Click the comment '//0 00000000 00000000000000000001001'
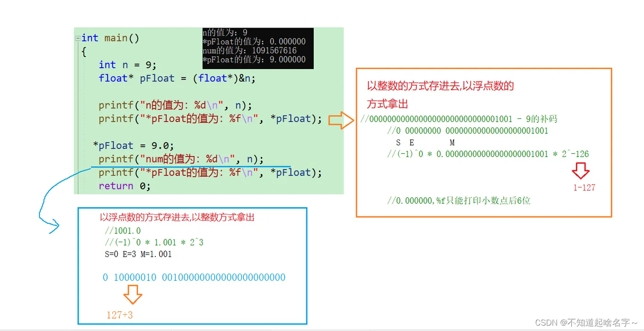644x331 pixels. (x=468, y=131)
